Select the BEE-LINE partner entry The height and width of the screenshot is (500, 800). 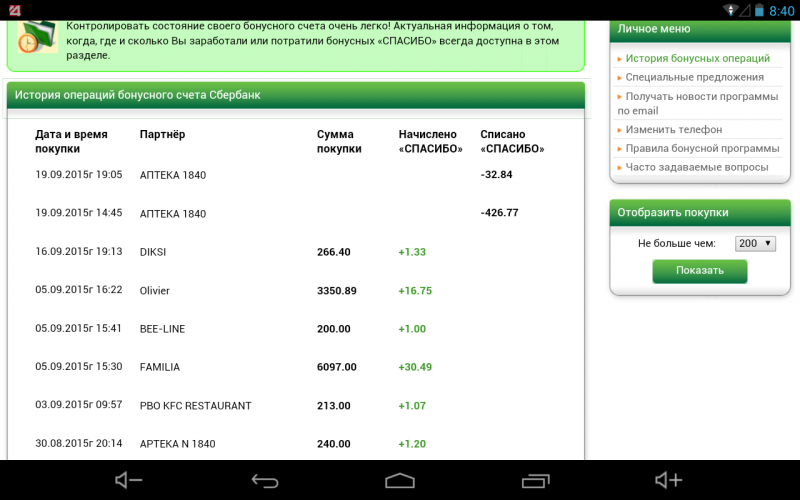(x=162, y=329)
